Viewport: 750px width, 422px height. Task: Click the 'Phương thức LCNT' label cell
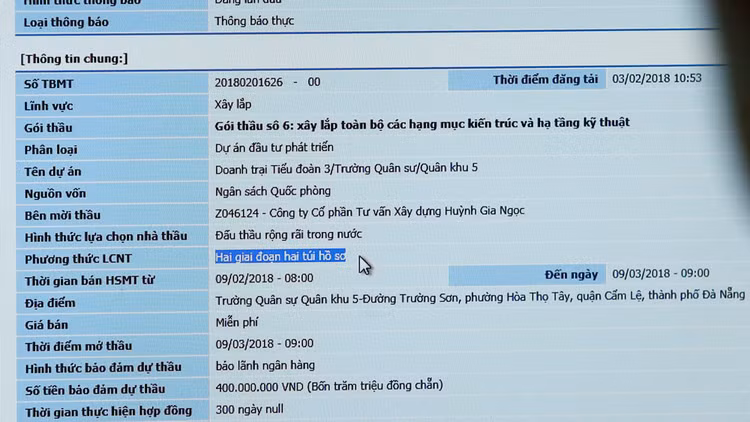coord(111,258)
